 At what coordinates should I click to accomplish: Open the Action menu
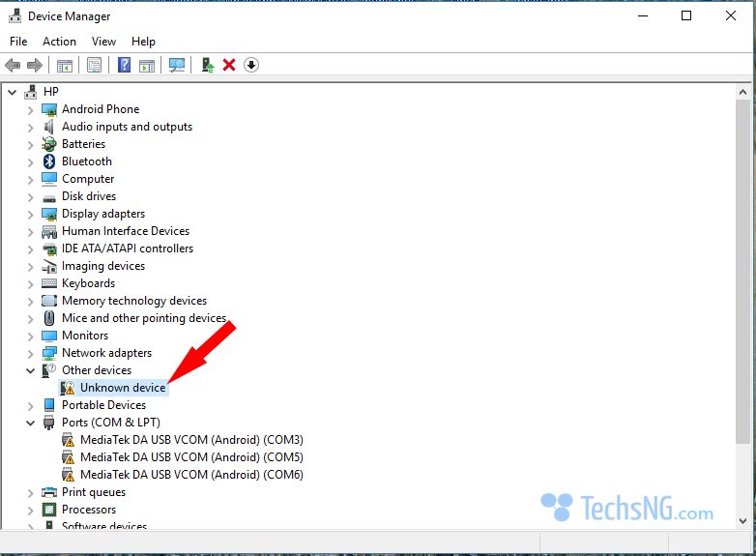59,42
